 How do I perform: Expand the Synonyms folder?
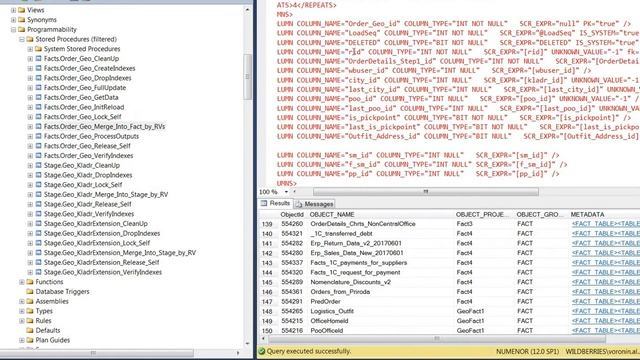(x=13, y=20)
